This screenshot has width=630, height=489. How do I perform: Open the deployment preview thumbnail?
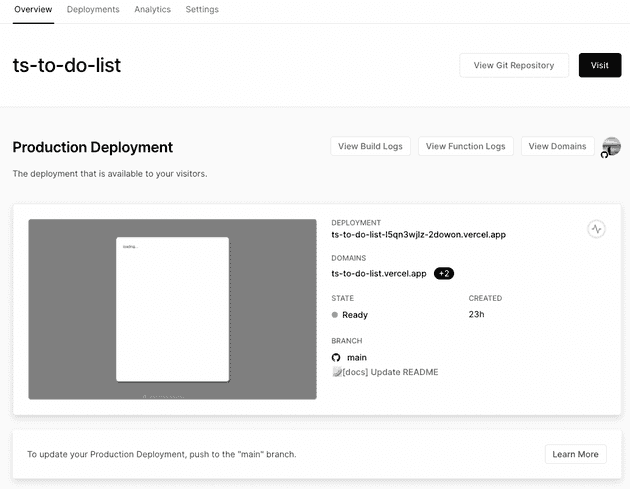(172, 309)
